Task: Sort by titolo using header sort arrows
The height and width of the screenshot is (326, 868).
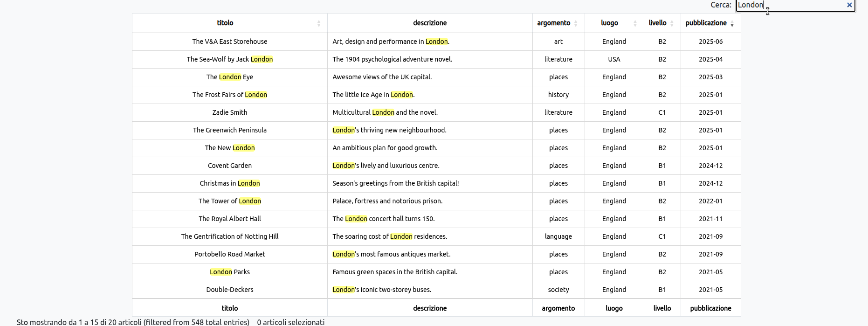Action: point(319,23)
